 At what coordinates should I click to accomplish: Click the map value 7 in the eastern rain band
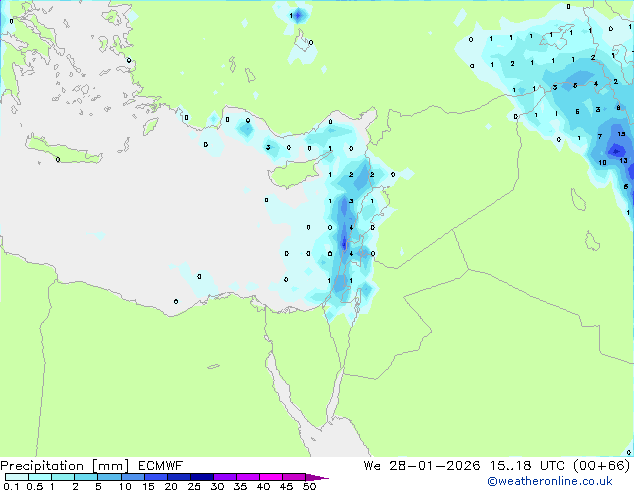[600, 136]
